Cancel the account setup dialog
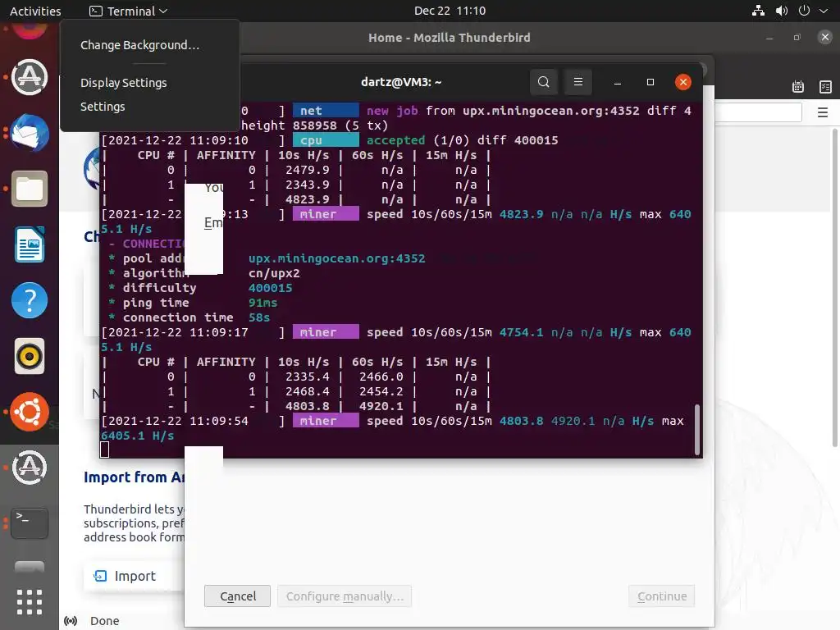 pyautogui.click(x=237, y=596)
